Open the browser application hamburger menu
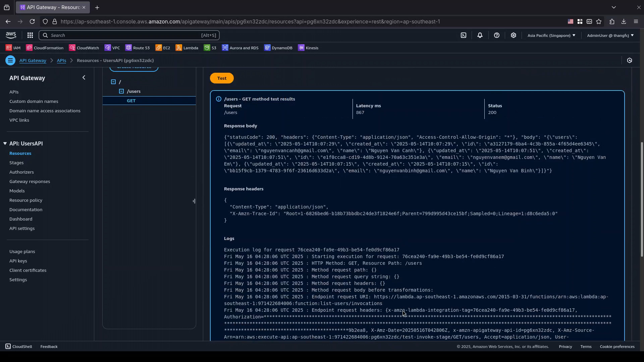Image resolution: width=644 pixels, height=362 pixels. 636,21
